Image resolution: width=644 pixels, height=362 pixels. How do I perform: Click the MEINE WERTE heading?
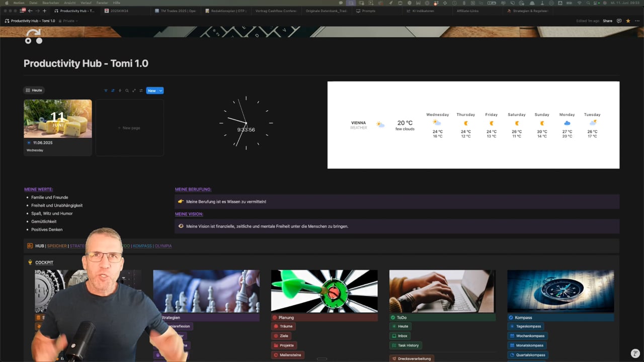[39, 190]
